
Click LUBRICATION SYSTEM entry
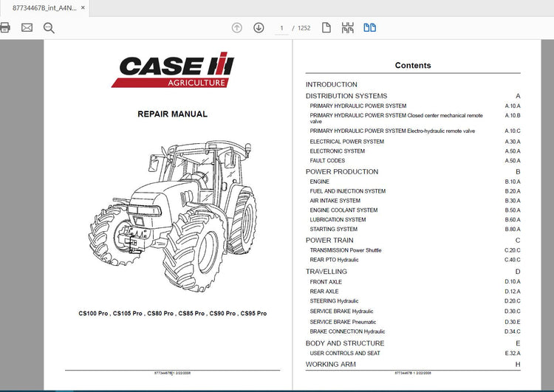click(x=338, y=220)
